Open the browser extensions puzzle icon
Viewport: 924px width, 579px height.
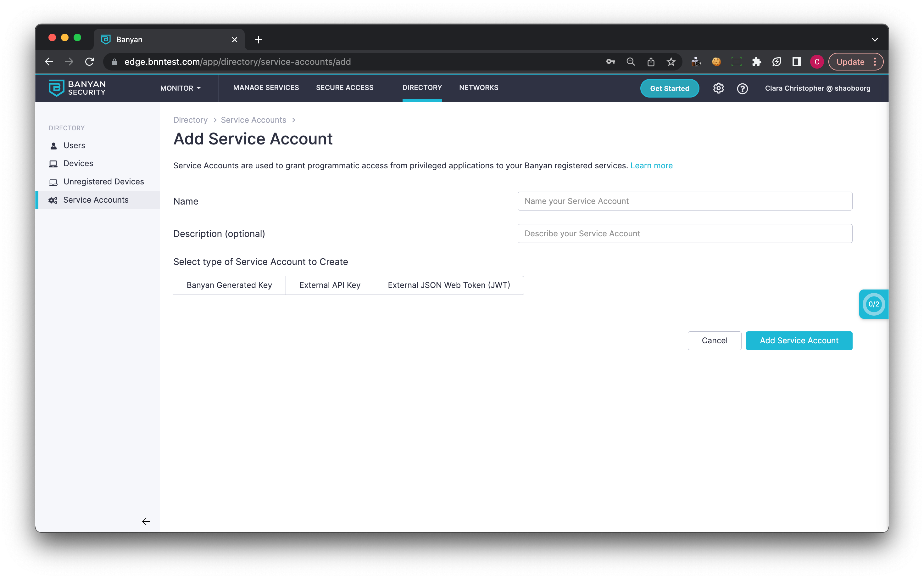point(756,62)
